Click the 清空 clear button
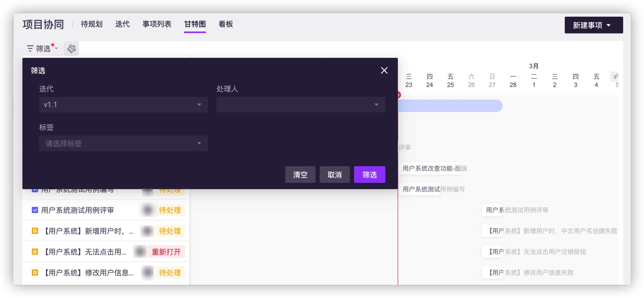 click(300, 175)
